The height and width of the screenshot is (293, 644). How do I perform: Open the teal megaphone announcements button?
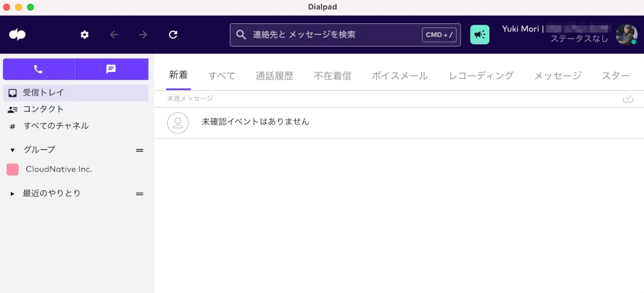480,35
